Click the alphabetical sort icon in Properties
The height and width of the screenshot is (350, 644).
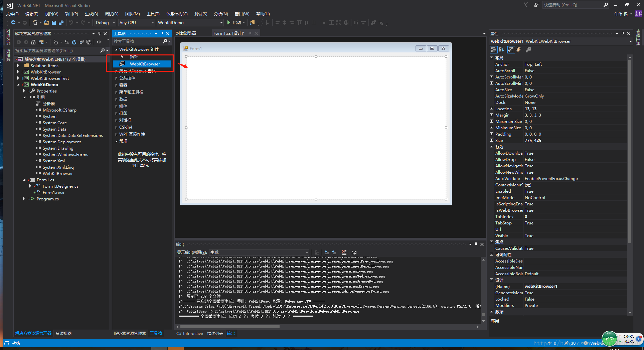[x=501, y=50]
